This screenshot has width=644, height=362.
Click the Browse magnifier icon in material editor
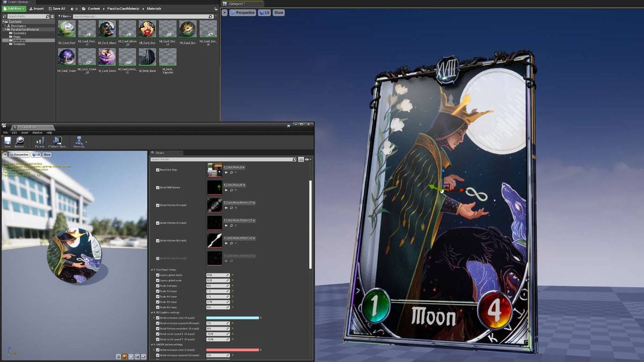[x=20, y=141]
